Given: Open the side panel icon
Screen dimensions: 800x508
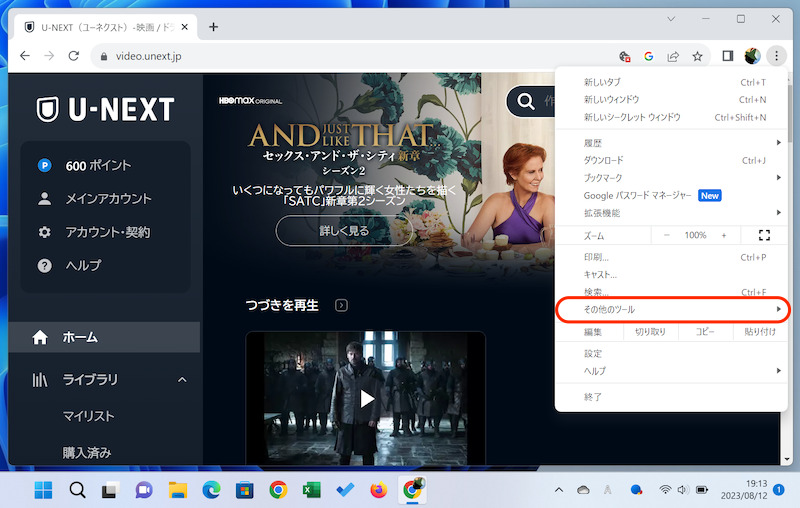Looking at the screenshot, I should tap(728, 56).
